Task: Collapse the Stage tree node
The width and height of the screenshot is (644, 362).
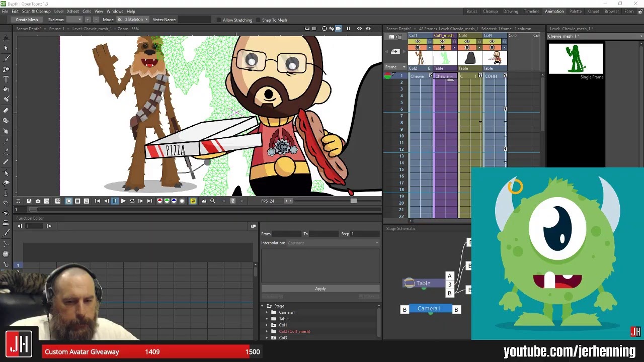Action: click(x=262, y=306)
